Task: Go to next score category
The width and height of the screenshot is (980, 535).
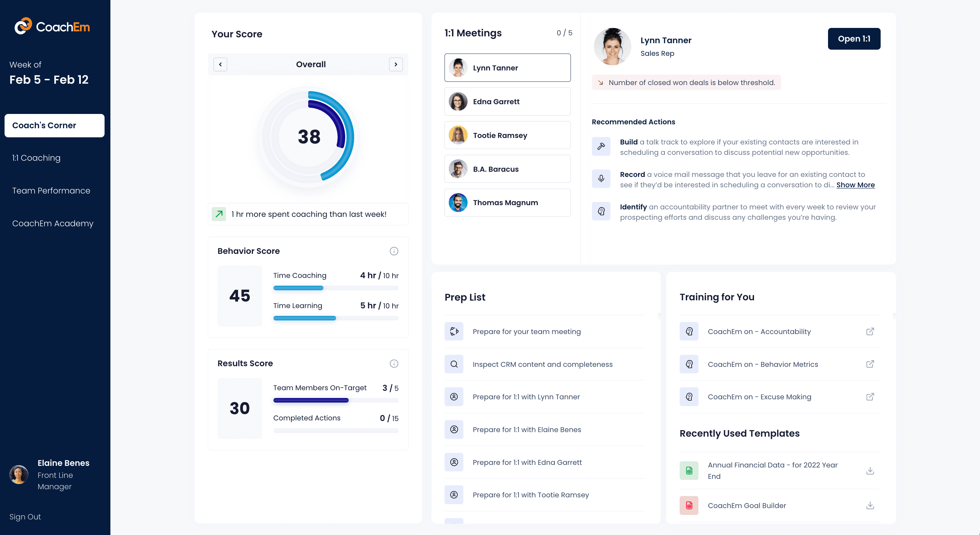Action: 396,64
